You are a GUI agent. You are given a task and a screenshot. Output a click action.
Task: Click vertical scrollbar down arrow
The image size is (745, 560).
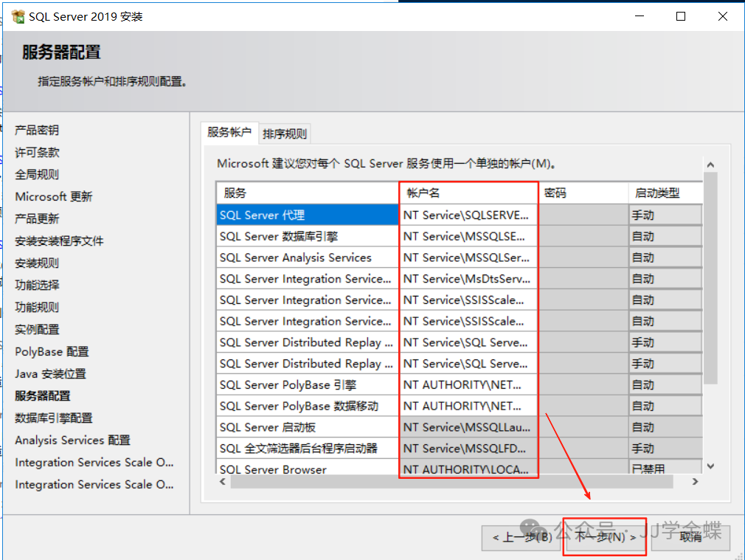click(710, 466)
